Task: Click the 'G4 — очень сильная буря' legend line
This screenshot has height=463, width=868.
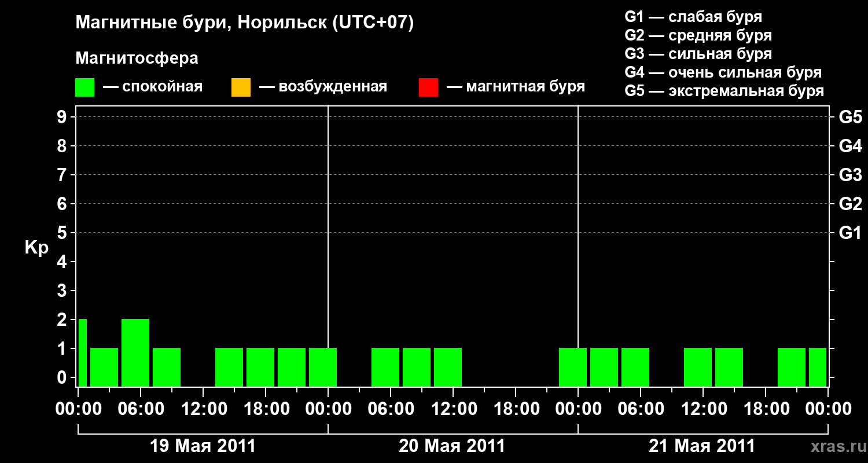Action: pyautogui.click(x=723, y=72)
